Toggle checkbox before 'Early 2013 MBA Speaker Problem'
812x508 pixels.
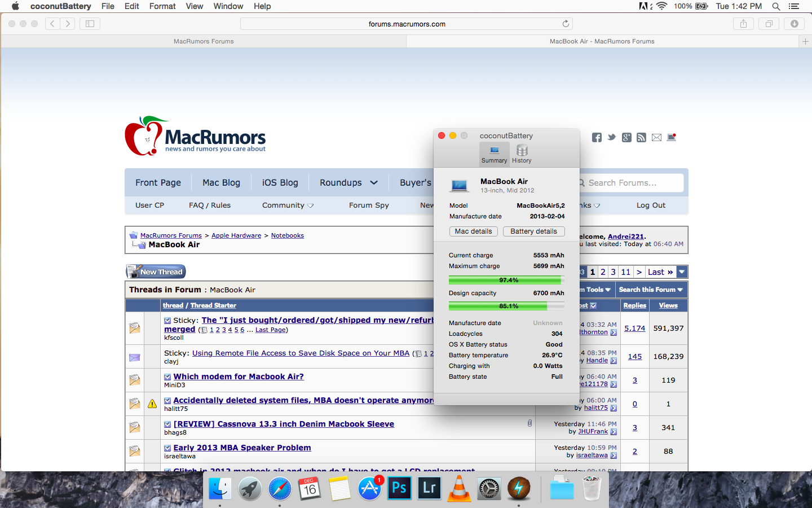click(167, 448)
